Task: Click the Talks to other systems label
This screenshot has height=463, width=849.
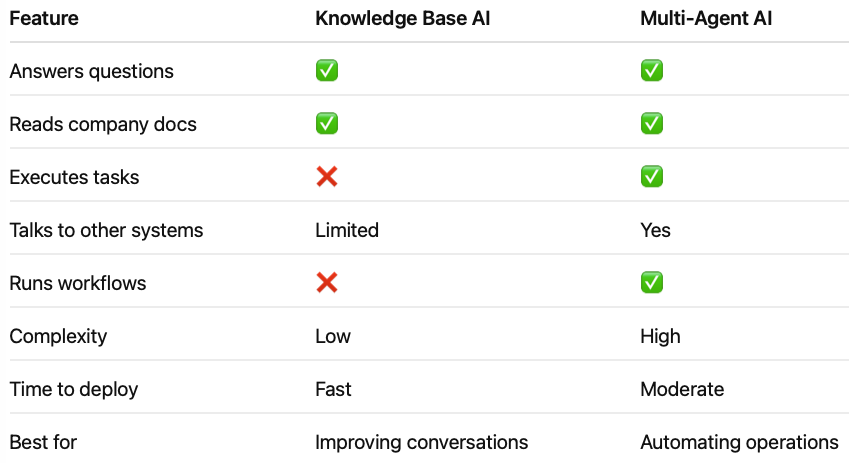Action: tap(106, 230)
